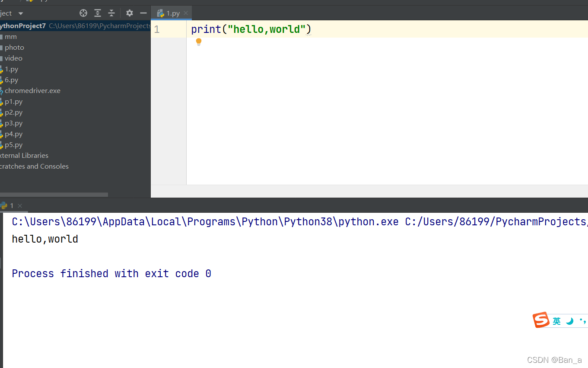This screenshot has width=588, height=368.
Task: Open Scratches and Consoles node
Action: click(34, 166)
